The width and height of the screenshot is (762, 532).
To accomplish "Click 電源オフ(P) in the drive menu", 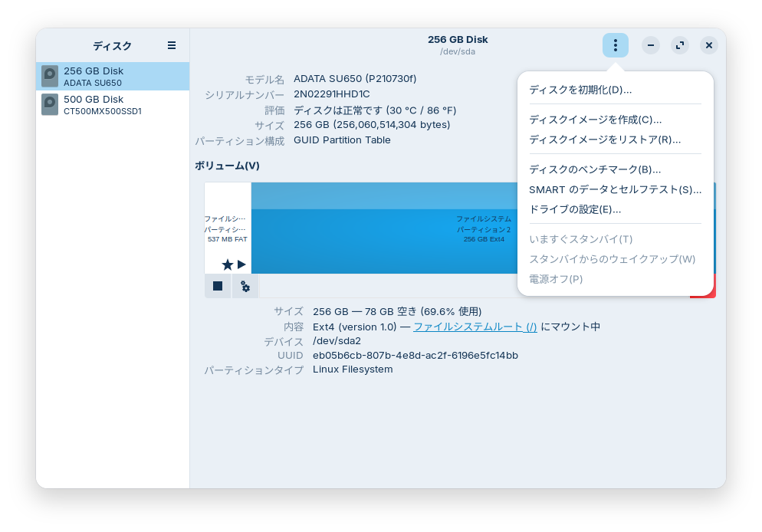I will coord(556,279).
